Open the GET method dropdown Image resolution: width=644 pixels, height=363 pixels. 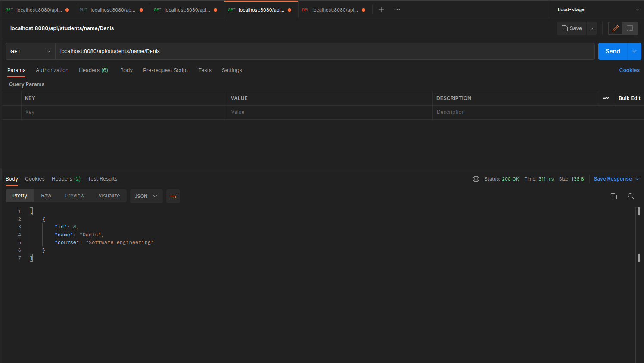click(x=31, y=51)
